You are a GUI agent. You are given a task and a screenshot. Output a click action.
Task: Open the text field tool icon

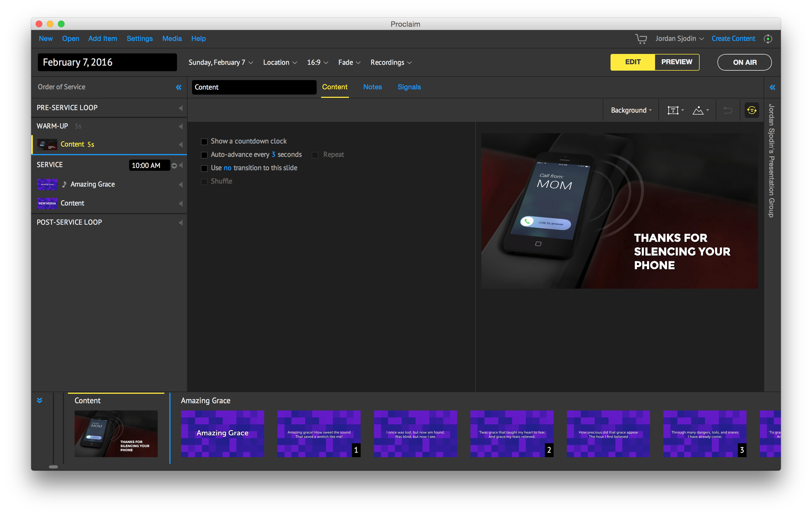(x=673, y=110)
